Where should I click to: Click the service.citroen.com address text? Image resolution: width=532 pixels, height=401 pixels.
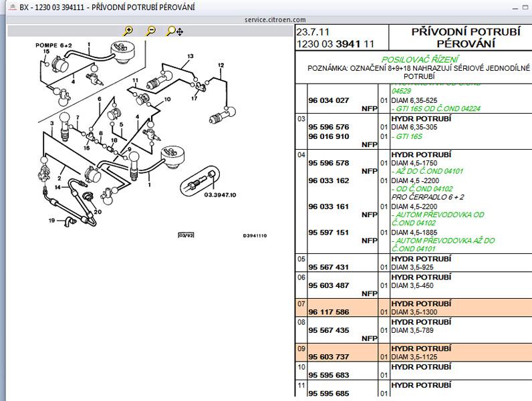(275, 19)
